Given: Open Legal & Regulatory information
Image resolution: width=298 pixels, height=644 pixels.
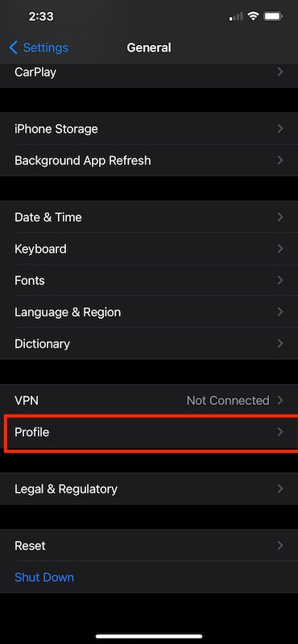Looking at the screenshot, I should point(149,489).
